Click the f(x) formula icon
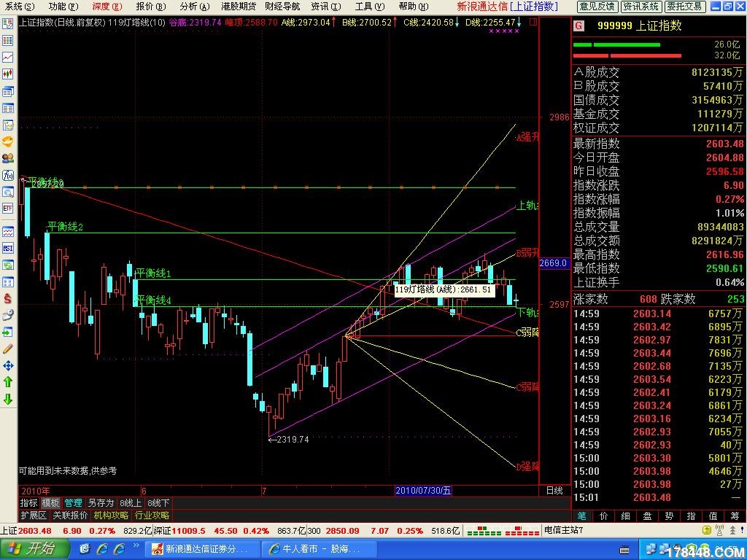 (7, 175)
